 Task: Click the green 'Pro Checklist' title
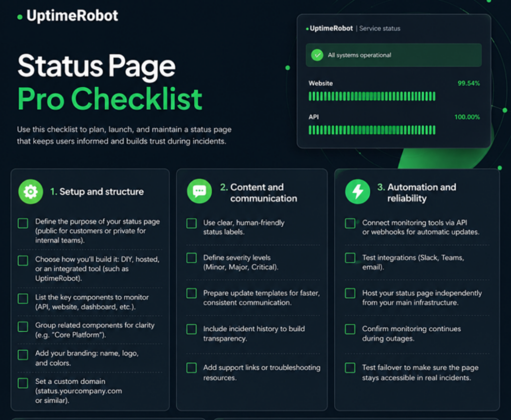110,99
